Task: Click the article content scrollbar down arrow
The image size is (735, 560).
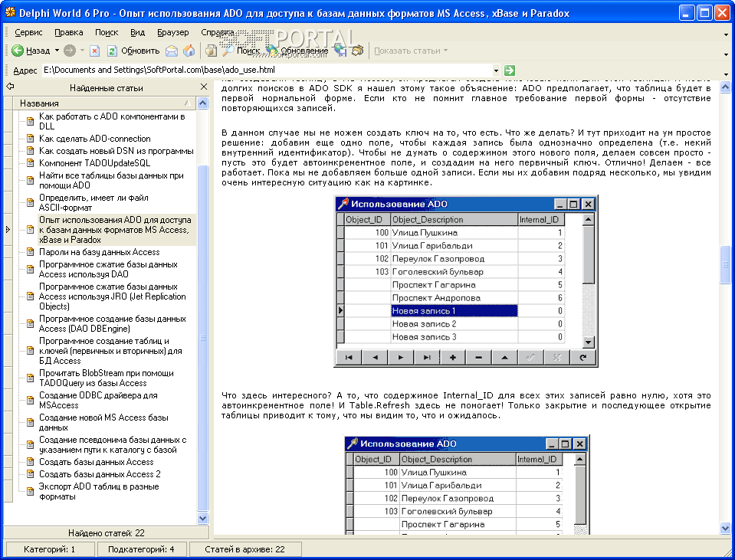Action: [x=725, y=529]
